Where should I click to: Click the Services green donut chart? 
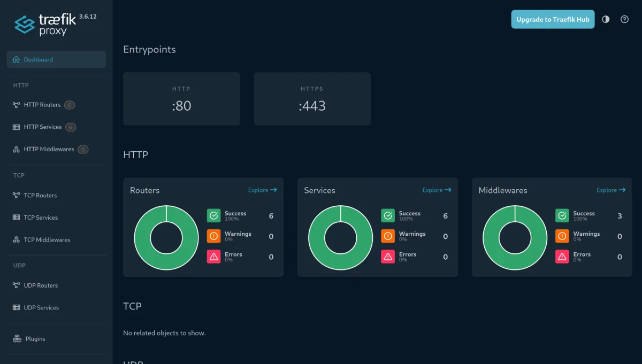pos(341,238)
